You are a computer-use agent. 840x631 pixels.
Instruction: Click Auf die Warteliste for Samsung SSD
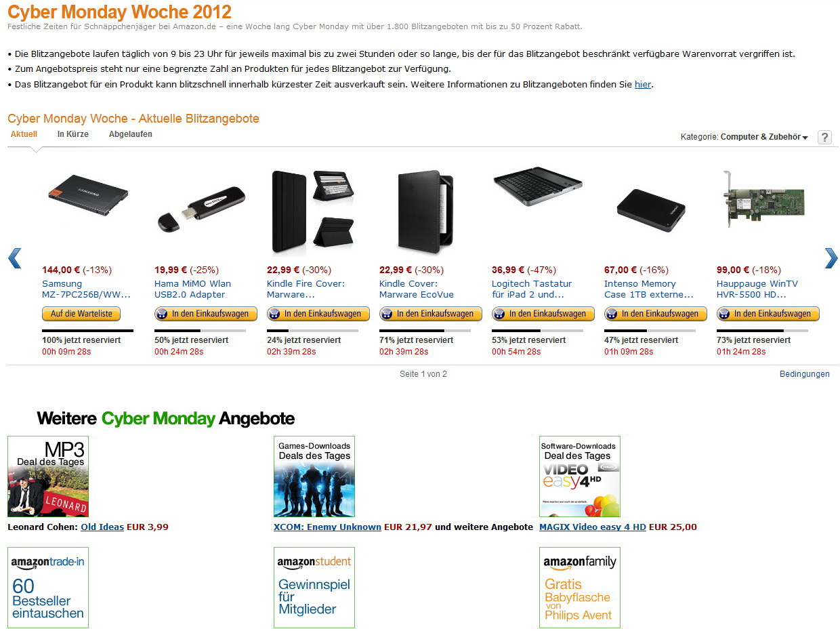point(81,314)
